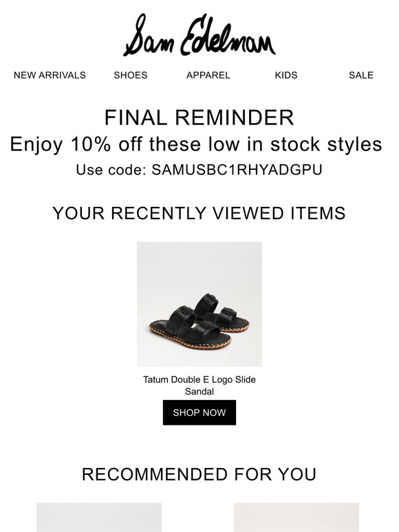
Task: Click the RECOMMENDED FOR YOU heading
Action: [199, 474]
